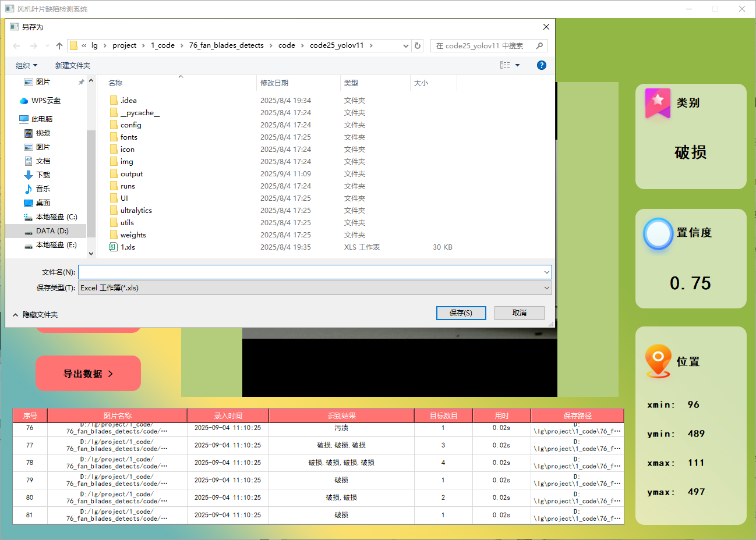Select the config folder icon
The width and height of the screenshot is (756, 540).
click(x=114, y=125)
